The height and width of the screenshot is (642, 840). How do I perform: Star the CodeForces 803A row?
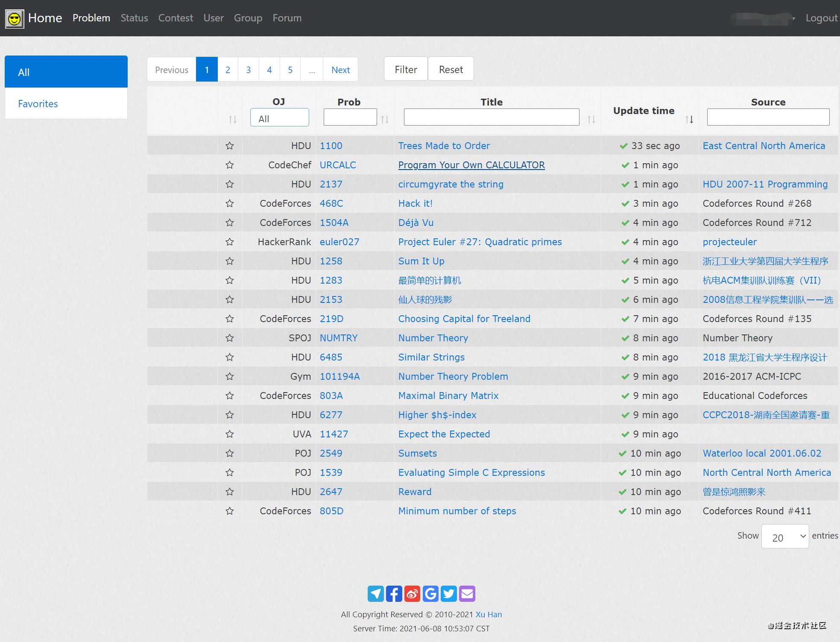pyautogui.click(x=230, y=396)
